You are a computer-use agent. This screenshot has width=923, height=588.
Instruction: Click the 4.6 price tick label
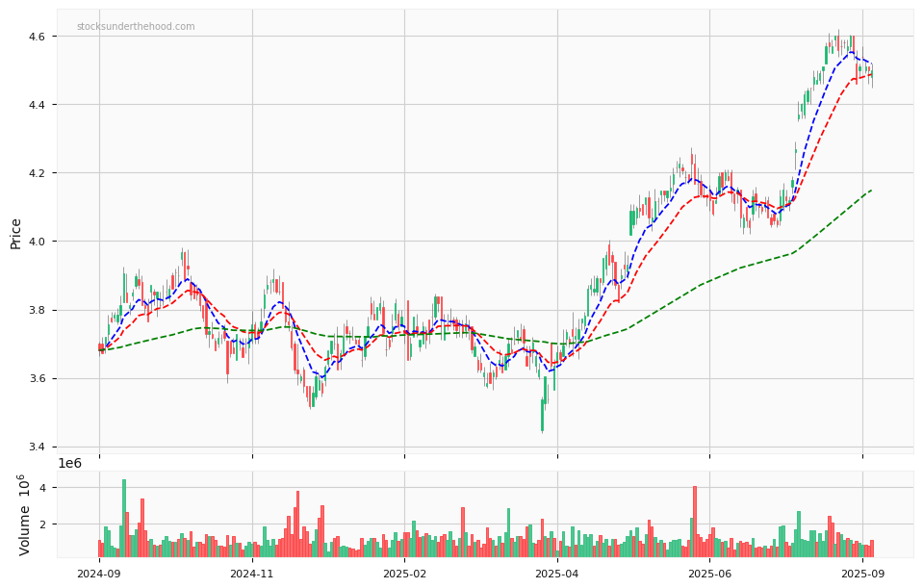tap(36, 37)
